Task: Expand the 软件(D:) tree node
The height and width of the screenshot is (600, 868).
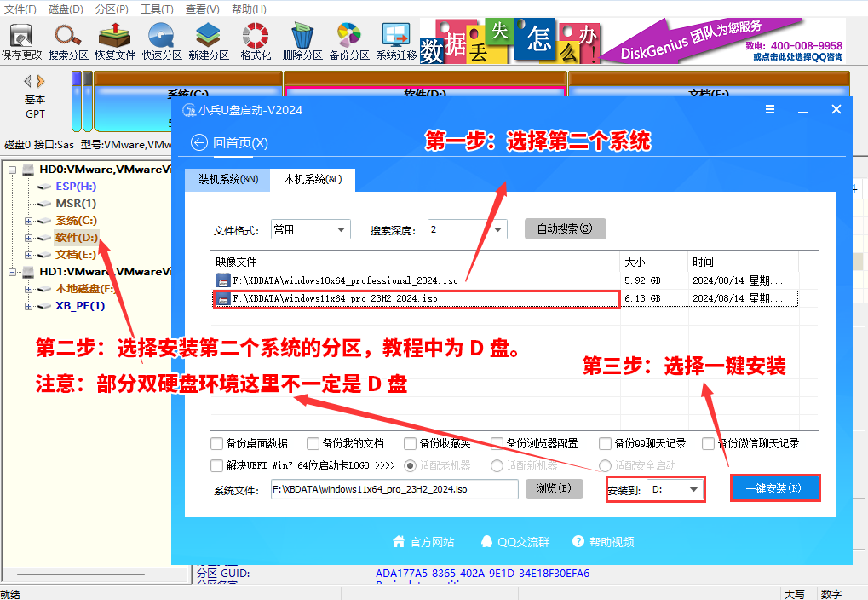Action: [x=28, y=239]
